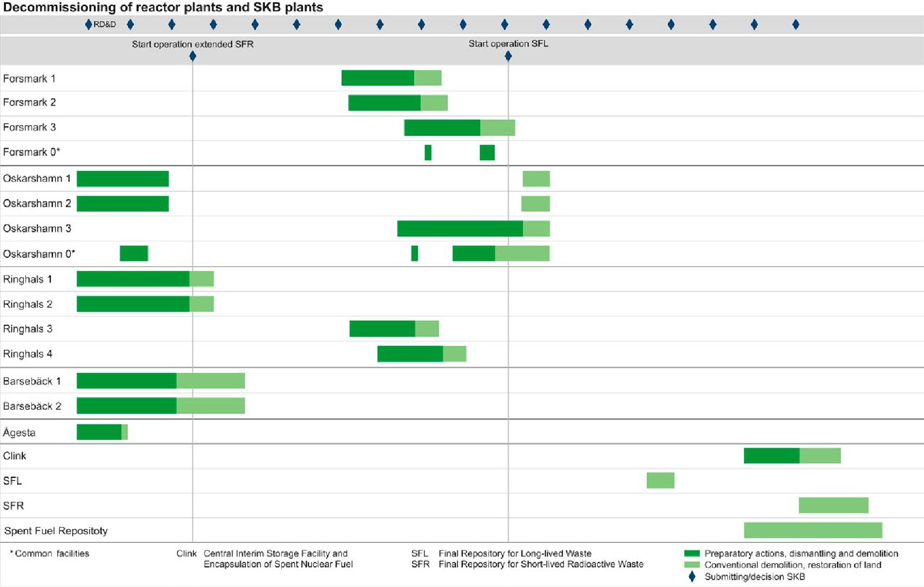Click the light green Conventional demolition legend swatch
Screen dimensions: 924x587
click(692, 565)
